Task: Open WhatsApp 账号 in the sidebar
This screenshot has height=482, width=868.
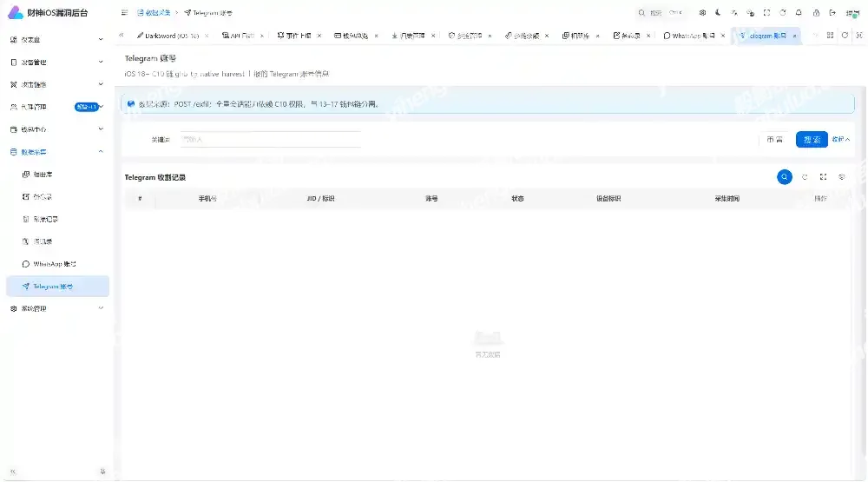Action: coord(57,264)
